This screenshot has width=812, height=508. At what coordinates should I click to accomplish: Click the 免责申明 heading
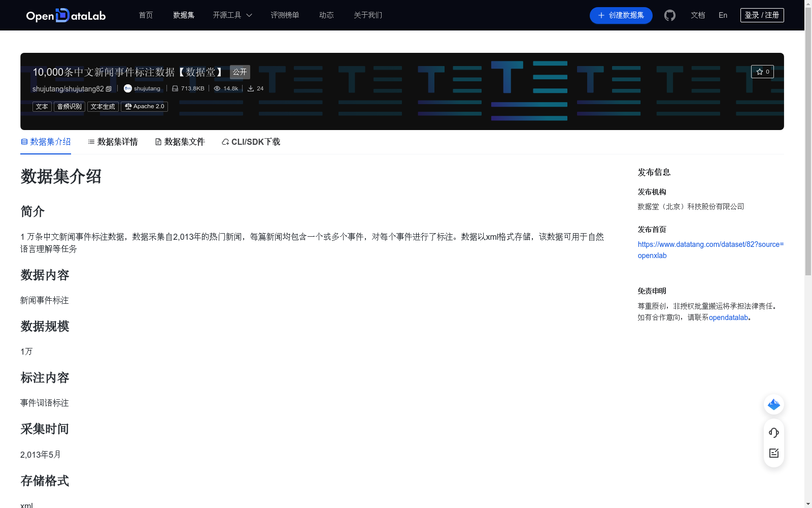(652, 291)
